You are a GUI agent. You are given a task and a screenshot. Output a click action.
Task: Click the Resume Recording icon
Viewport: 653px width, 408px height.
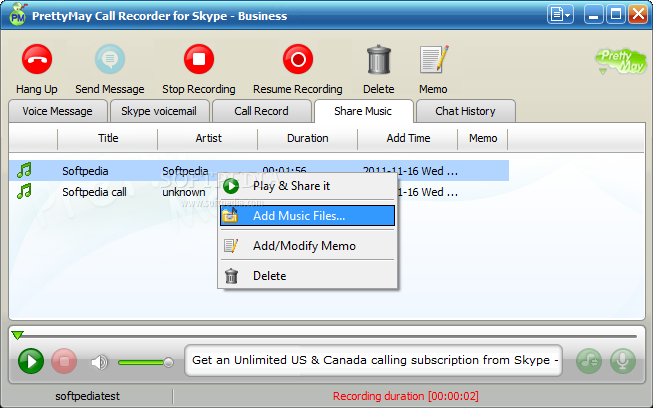298,59
